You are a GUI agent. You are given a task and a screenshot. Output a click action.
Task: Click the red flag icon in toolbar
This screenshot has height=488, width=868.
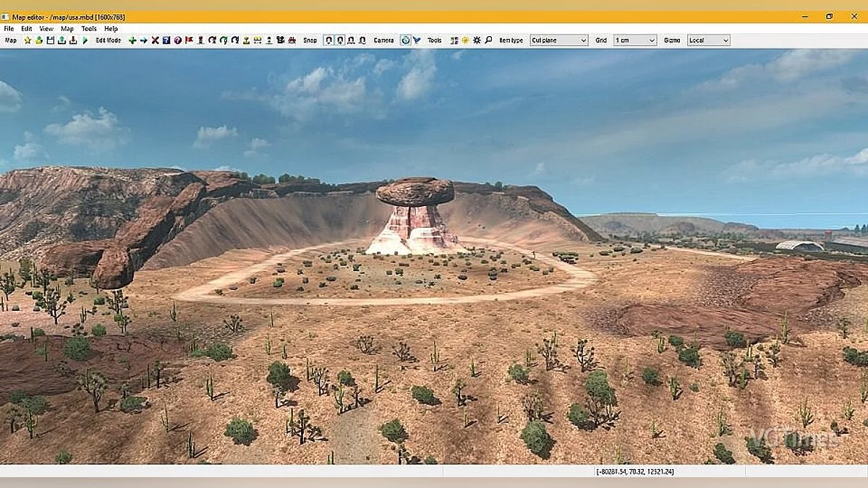[x=189, y=40]
